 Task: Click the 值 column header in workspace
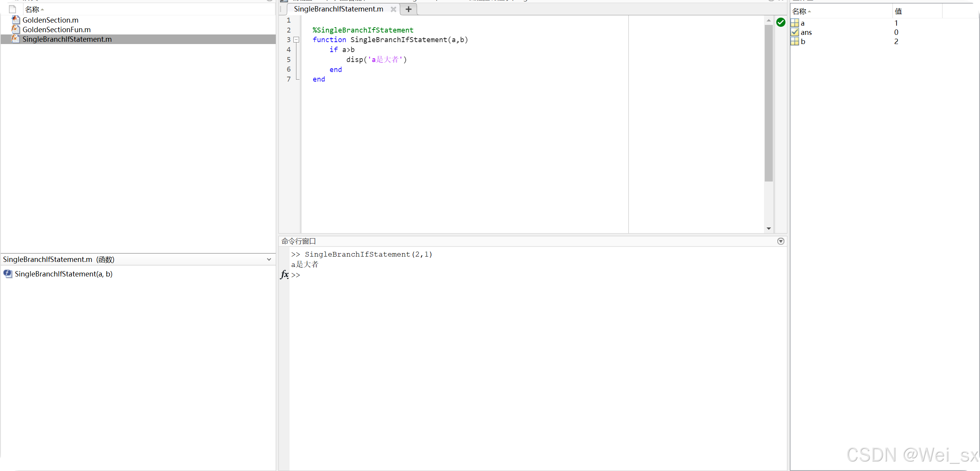click(898, 11)
